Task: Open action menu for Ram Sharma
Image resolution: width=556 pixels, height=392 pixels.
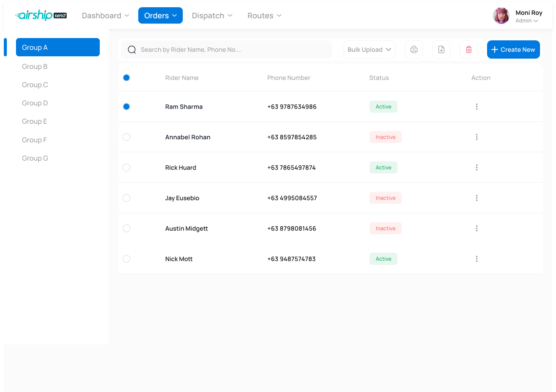Action: (x=476, y=107)
